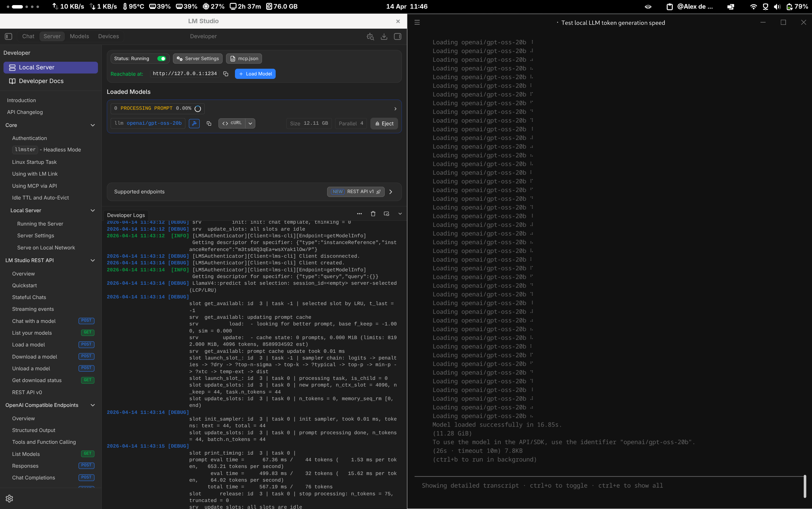Pop out logs with the window icon
The height and width of the screenshot is (509, 812).
[387, 214]
